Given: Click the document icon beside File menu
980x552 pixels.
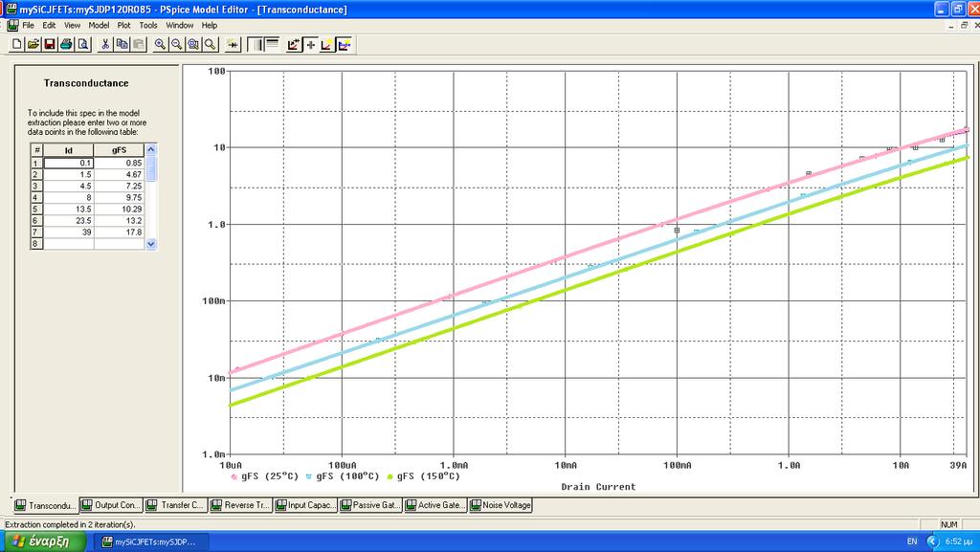Looking at the screenshot, I should (x=12, y=26).
